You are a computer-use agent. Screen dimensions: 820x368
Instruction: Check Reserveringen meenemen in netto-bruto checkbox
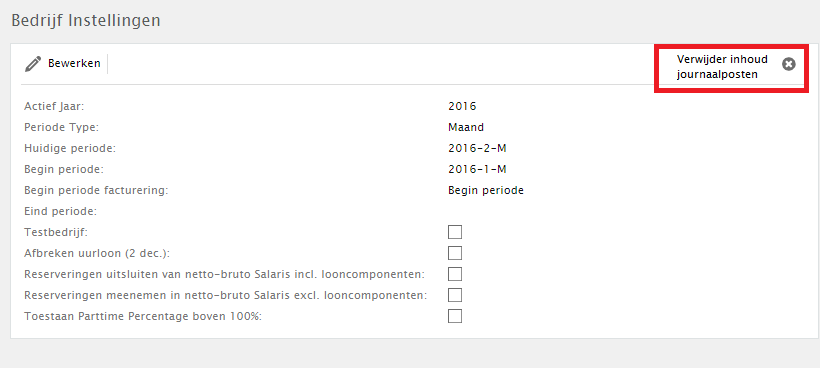point(455,295)
